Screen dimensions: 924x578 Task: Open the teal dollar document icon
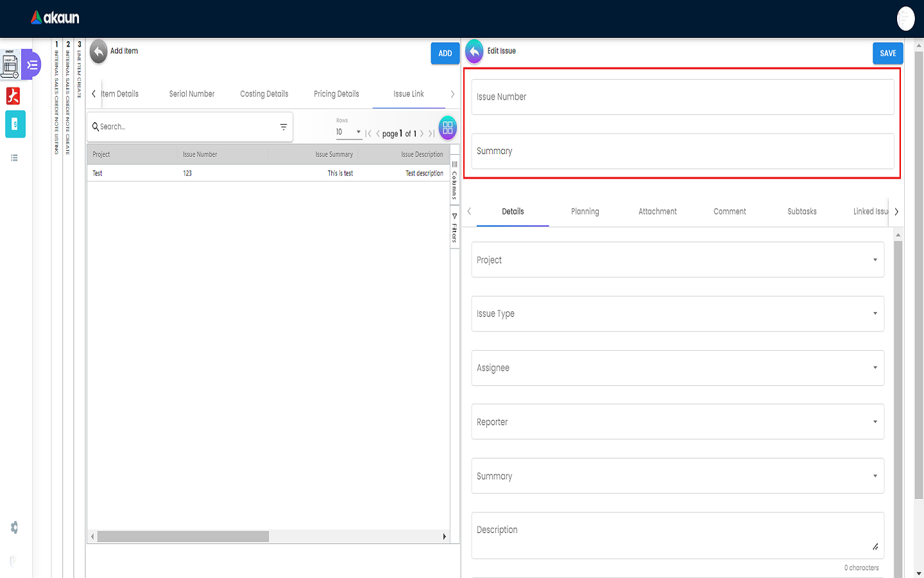pos(15,124)
